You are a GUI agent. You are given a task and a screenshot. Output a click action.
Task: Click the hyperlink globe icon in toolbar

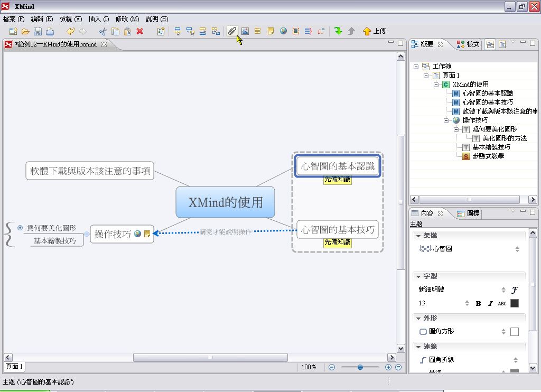click(x=283, y=31)
